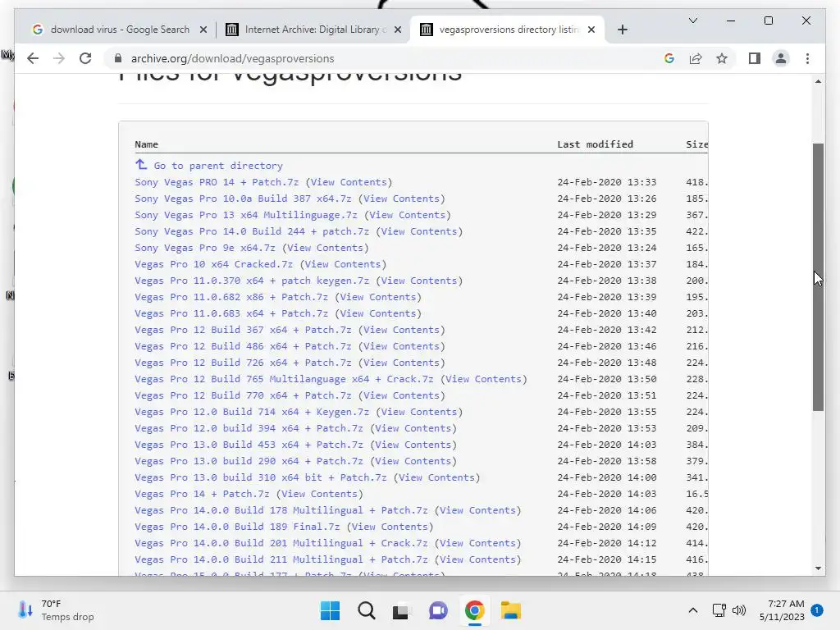Click the Name column header
This screenshot has height=630, width=840.
146,144
